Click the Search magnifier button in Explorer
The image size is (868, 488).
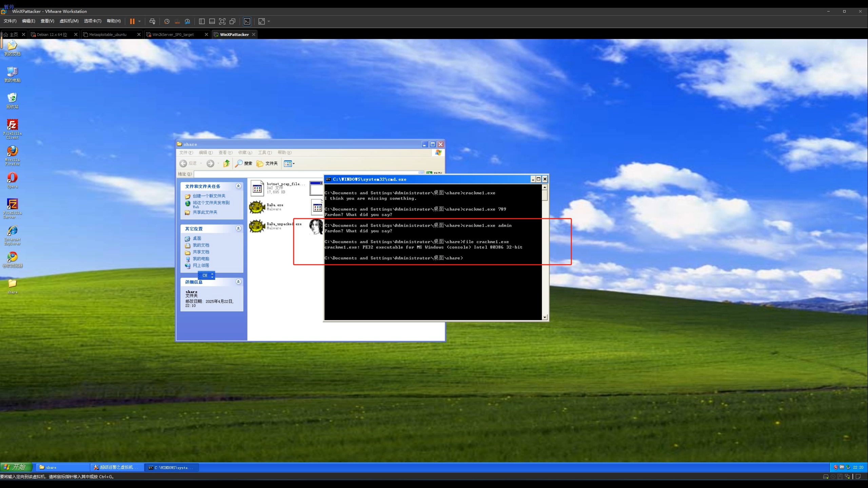click(244, 164)
